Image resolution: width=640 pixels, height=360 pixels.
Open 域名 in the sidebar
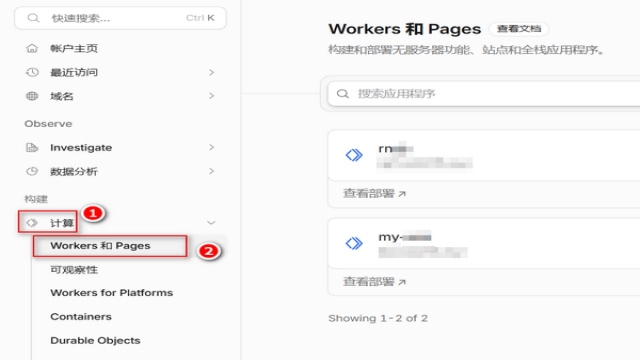coord(62,96)
